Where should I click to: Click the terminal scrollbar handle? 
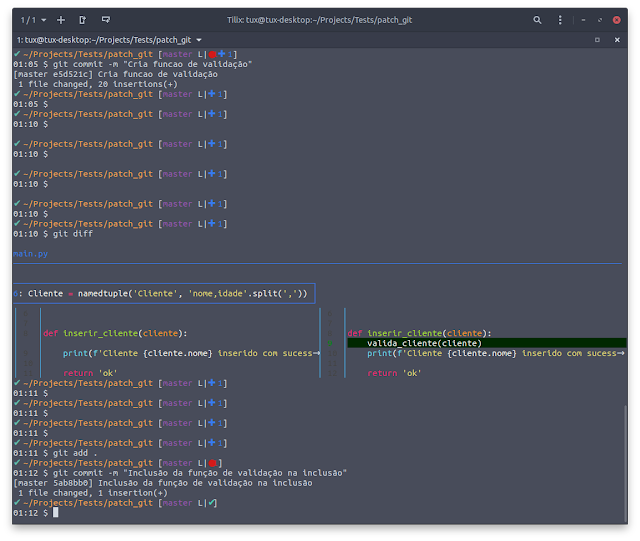point(625,463)
